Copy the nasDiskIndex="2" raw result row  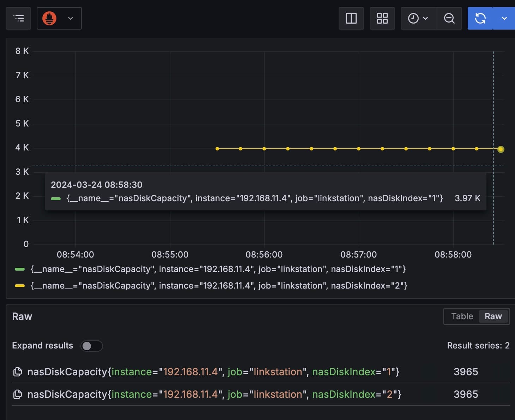(17, 394)
